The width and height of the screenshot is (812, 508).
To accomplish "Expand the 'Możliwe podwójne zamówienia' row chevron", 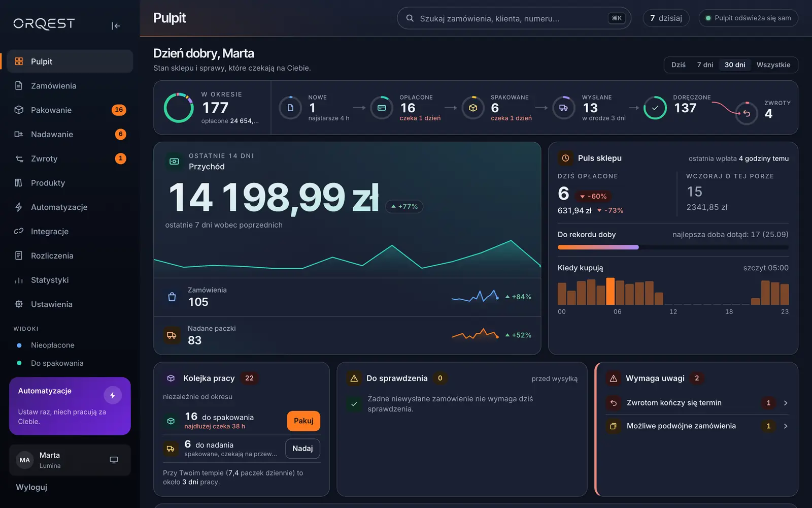I will (786, 426).
